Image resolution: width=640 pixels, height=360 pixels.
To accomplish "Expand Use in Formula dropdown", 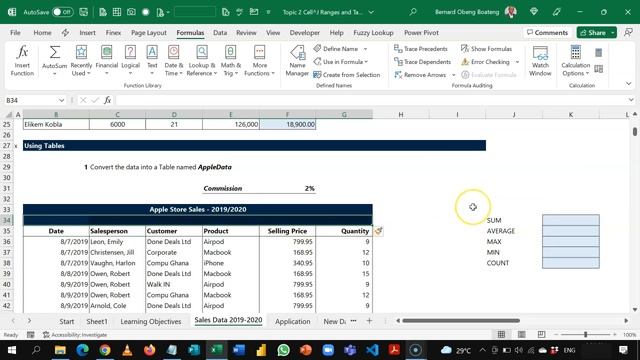I will click(367, 62).
